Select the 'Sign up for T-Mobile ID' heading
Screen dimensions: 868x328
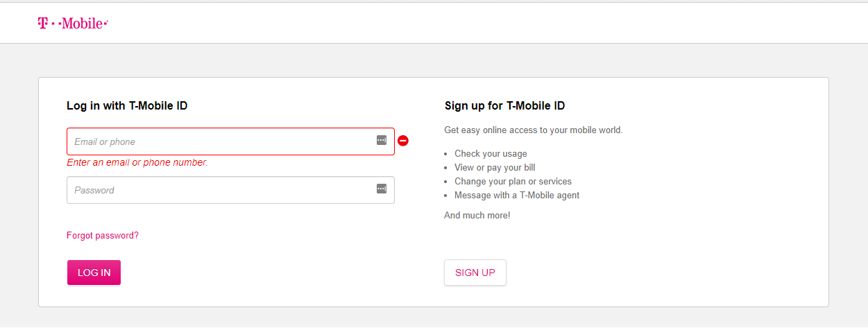tap(504, 106)
